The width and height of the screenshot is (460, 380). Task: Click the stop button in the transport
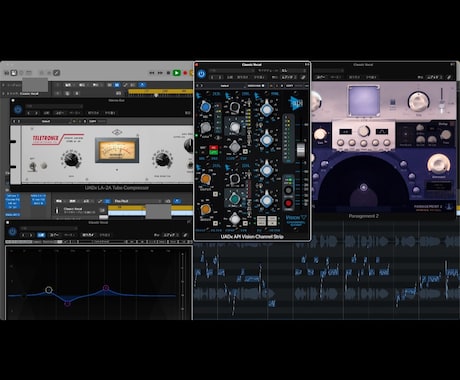(168, 73)
